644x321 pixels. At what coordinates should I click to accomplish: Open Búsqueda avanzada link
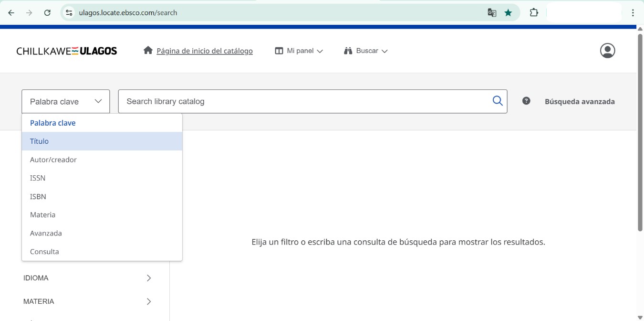point(580,101)
